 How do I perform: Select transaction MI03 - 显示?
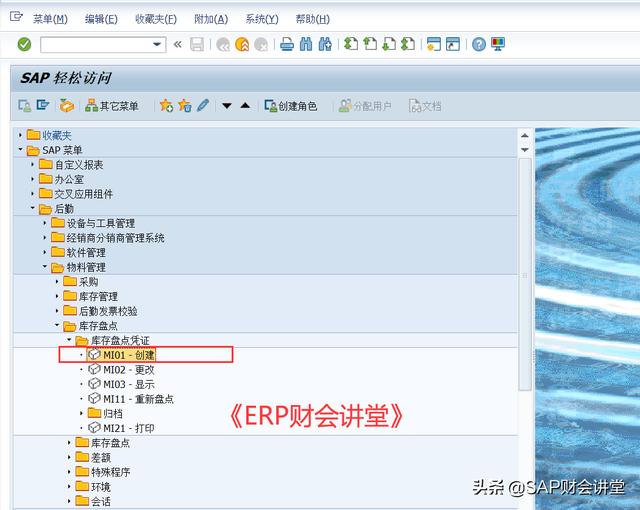(x=129, y=385)
